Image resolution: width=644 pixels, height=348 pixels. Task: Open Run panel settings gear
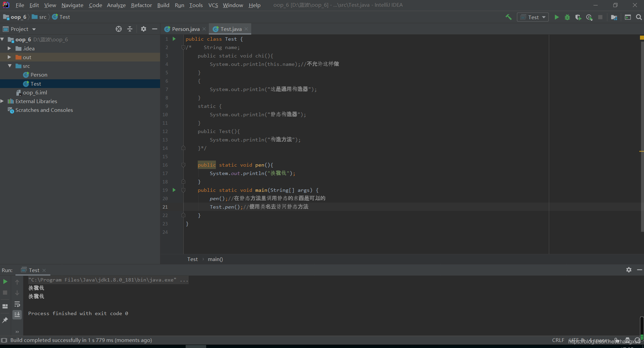point(629,270)
